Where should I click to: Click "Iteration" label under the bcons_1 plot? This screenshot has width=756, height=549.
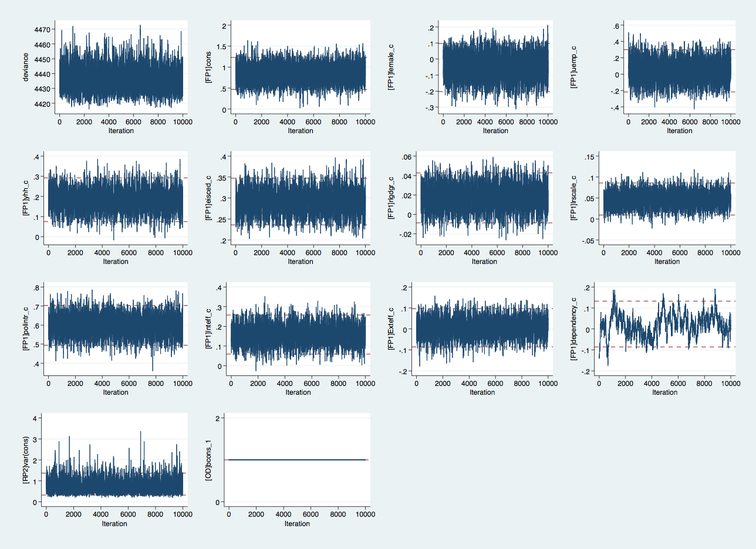pyautogui.click(x=297, y=524)
